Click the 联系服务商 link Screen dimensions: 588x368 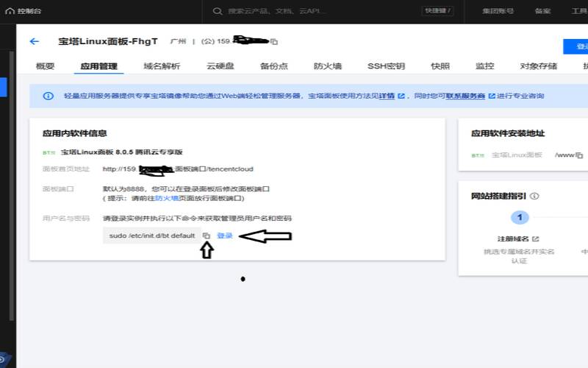point(465,96)
